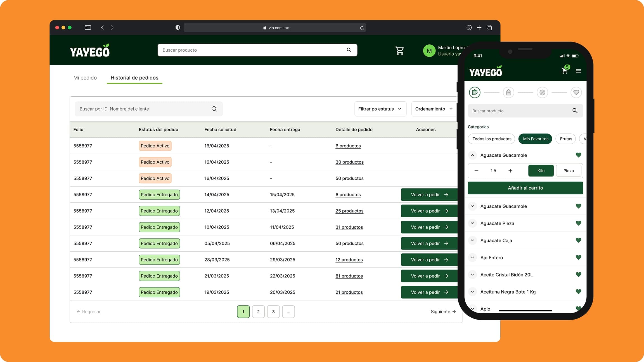Expand Aceite Cristal Bidón 20L item
Screen dimensions: 644x362
(472, 275)
